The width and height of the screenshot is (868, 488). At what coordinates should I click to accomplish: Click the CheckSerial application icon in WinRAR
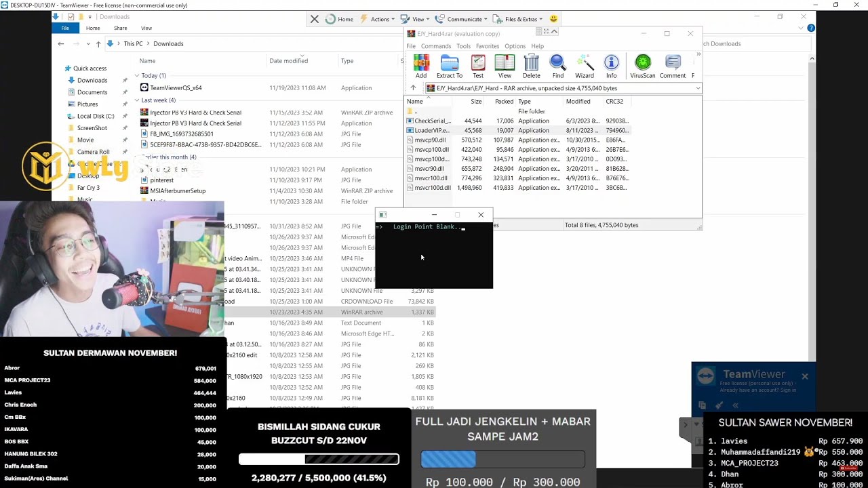click(x=410, y=121)
